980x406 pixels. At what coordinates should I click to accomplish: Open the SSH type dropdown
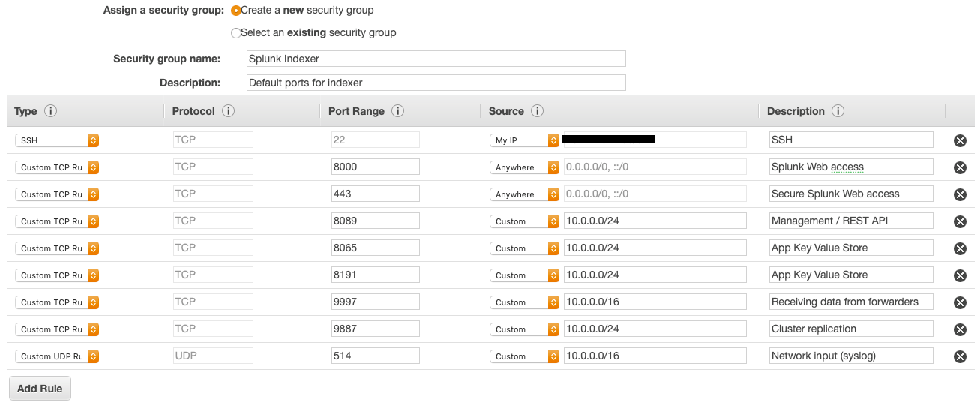57,140
